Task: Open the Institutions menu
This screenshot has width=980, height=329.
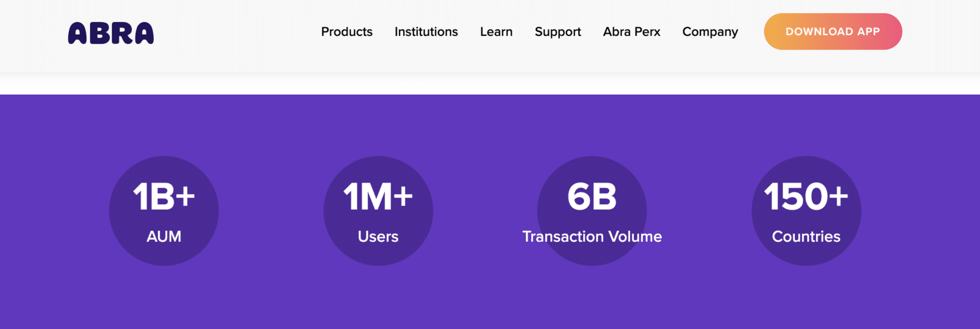Action: pyautogui.click(x=426, y=32)
